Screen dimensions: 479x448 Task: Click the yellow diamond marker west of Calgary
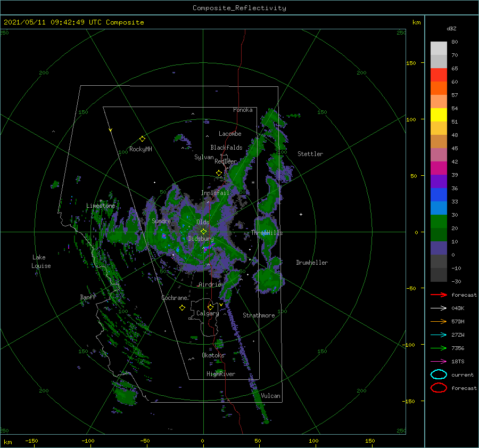tap(182, 308)
